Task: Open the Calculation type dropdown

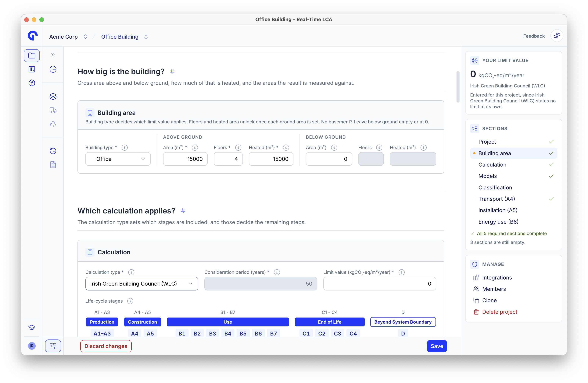Action: click(x=142, y=284)
